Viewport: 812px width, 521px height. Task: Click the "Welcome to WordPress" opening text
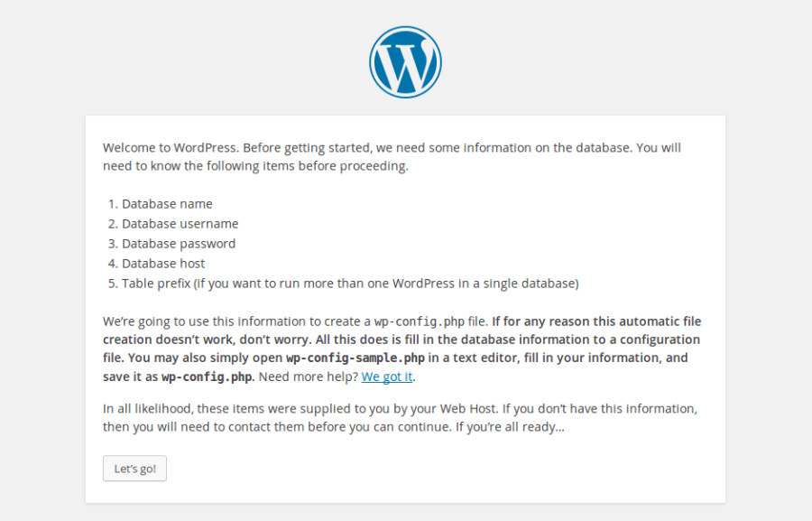click(x=170, y=147)
